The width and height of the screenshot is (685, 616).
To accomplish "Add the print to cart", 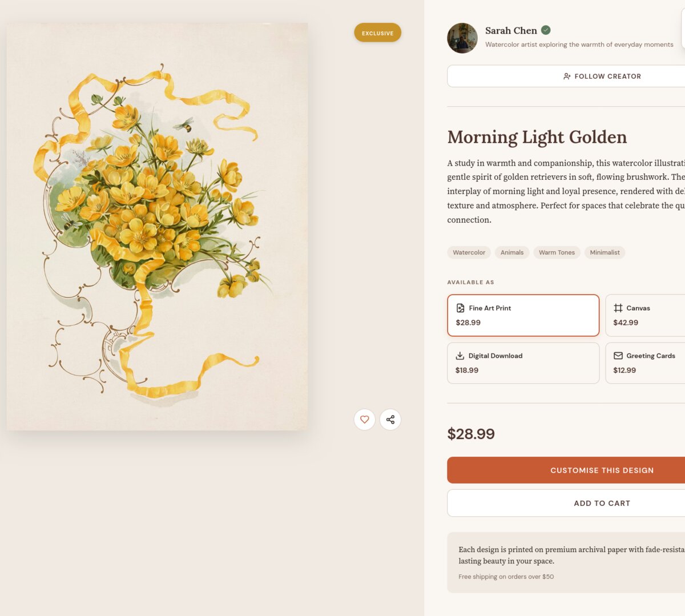I will click(602, 503).
